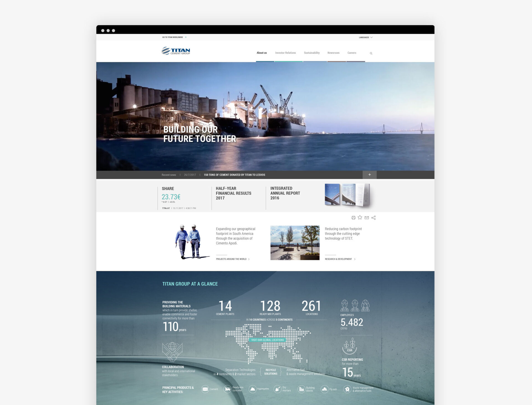Open Research & Development link
This screenshot has width=532, height=405.
(x=340, y=259)
